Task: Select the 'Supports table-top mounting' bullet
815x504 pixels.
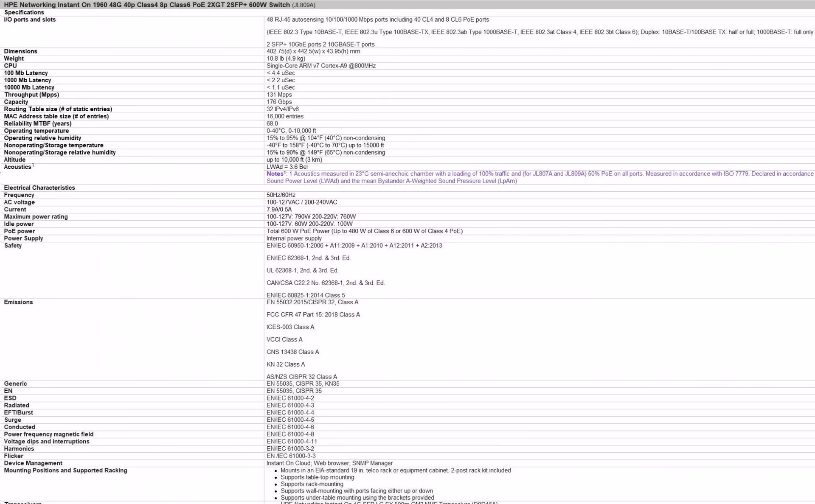Action: pyautogui.click(x=317, y=477)
